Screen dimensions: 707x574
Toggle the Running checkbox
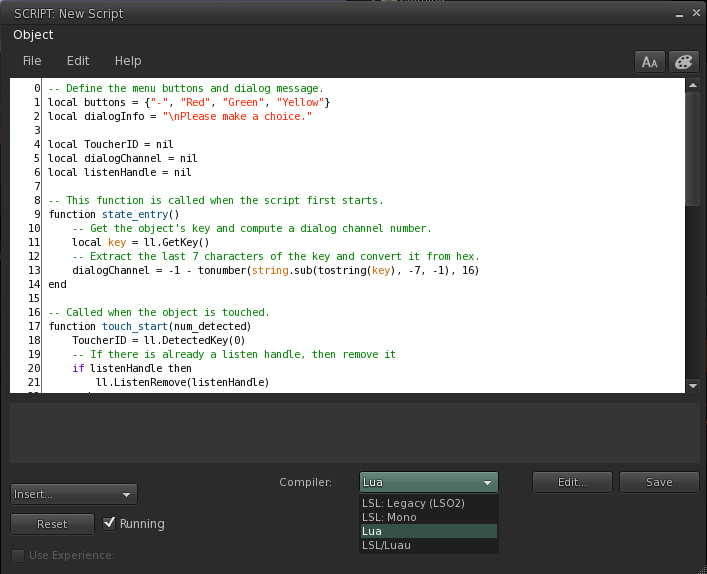coord(109,523)
